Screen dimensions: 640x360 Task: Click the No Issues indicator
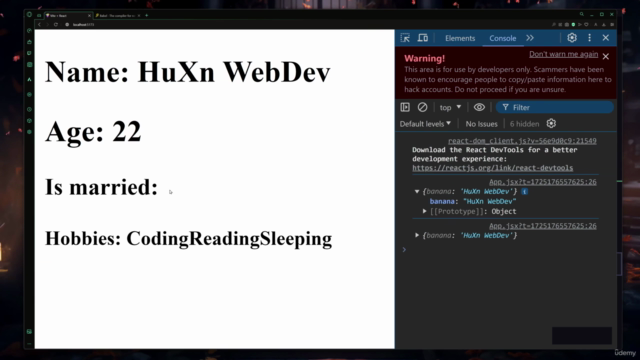(481, 124)
